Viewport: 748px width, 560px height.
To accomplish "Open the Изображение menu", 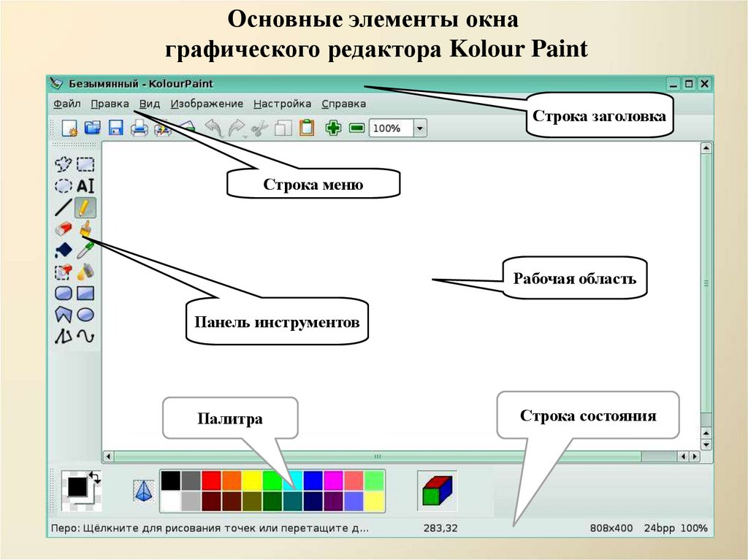I will [x=207, y=104].
